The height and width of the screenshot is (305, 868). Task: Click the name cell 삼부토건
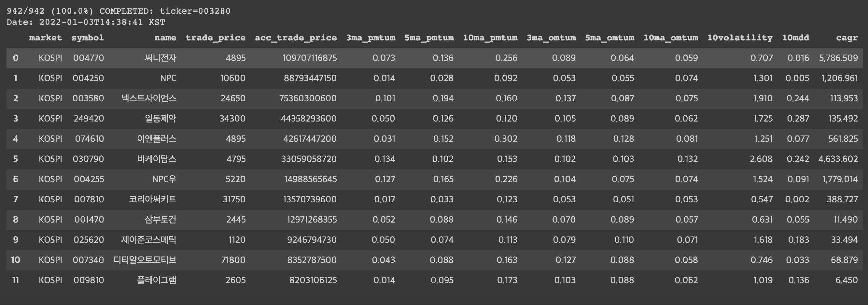pos(161,220)
